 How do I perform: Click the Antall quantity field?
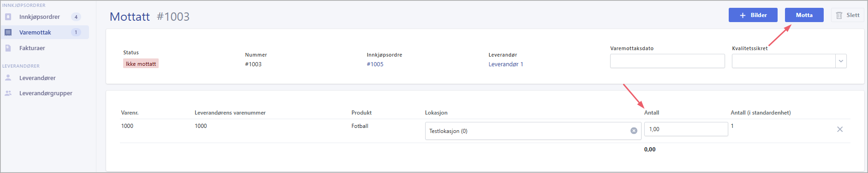[x=686, y=129]
